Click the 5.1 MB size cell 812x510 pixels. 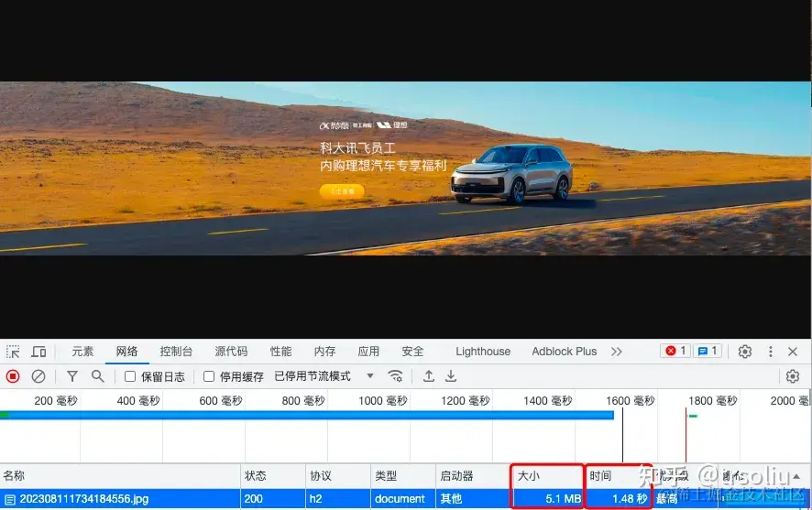[548, 499]
